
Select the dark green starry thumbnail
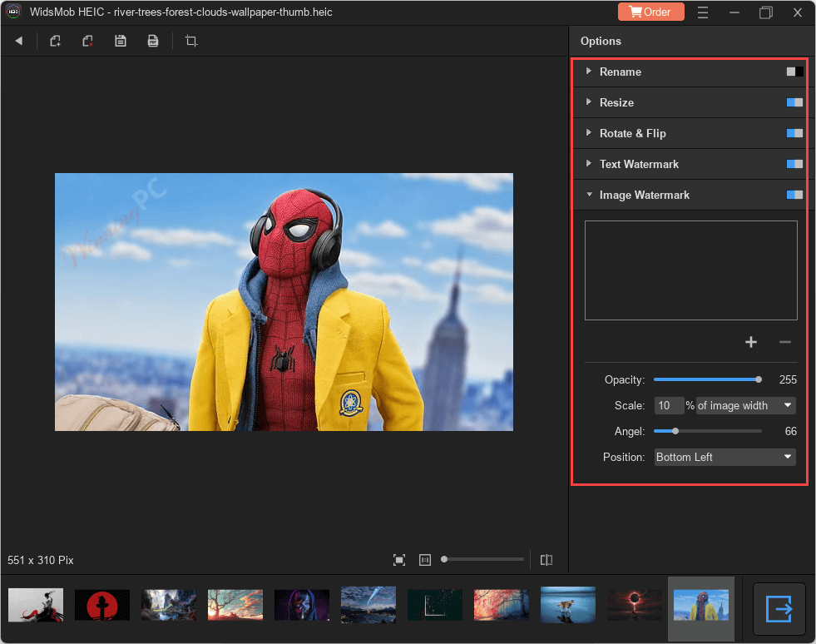click(x=435, y=605)
